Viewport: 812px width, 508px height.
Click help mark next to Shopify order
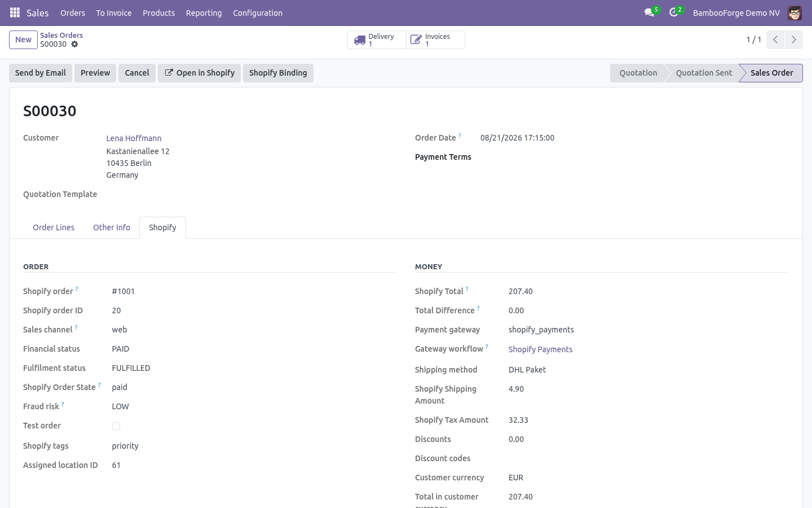(x=77, y=289)
